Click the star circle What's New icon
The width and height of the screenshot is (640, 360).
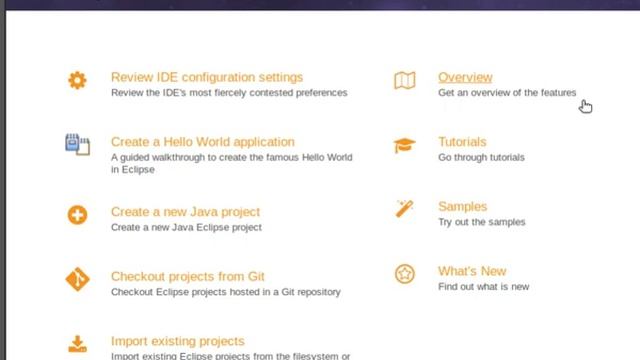tap(404, 273)
